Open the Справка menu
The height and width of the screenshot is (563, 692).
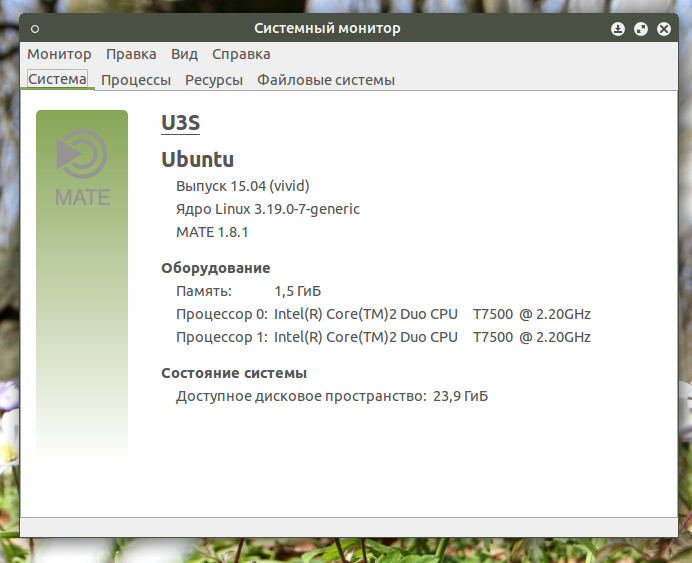[x=241, y=54]
